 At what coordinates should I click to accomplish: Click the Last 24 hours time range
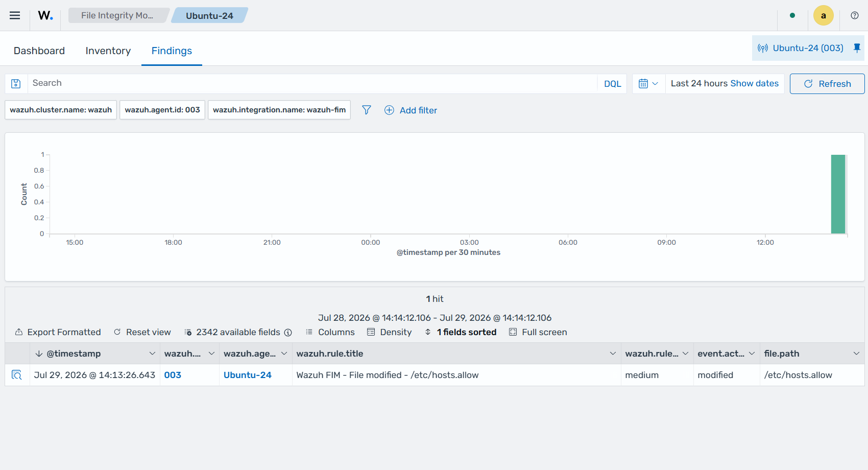coord(699,83)
